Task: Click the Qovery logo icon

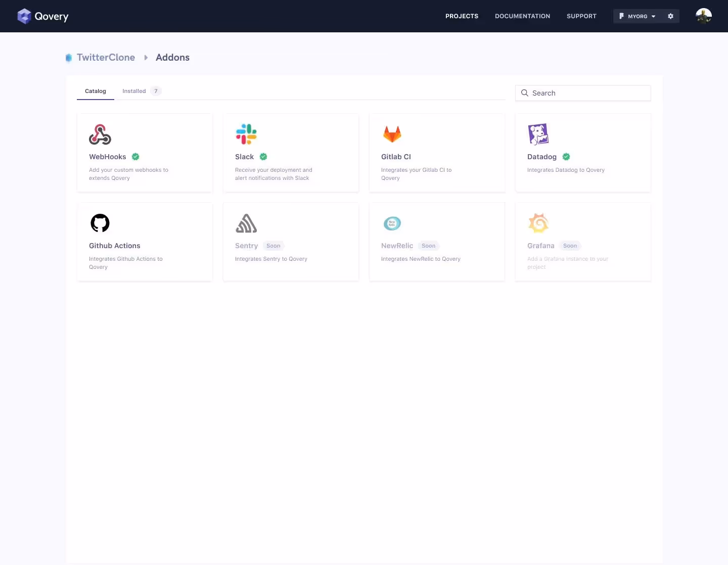Action: coord(24,16)
